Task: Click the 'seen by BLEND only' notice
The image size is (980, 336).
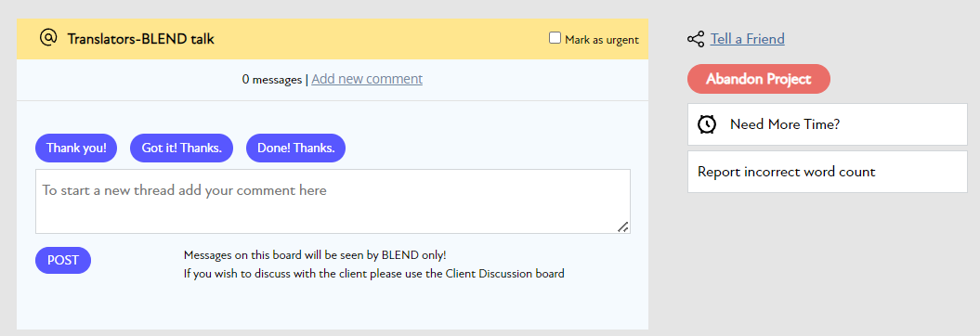Action: click(315, 255)
